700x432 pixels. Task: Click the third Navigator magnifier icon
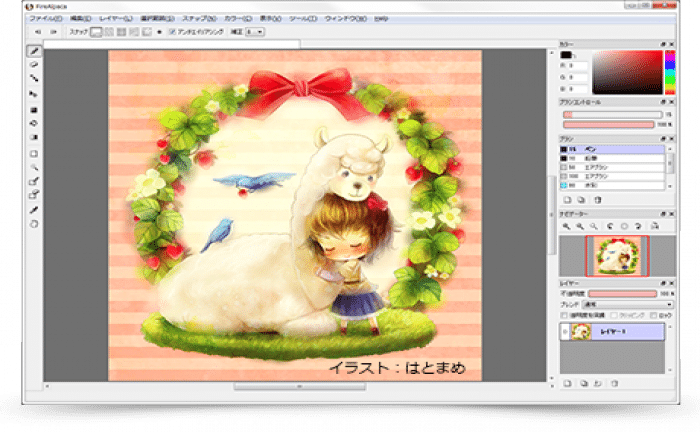(594, 226)
